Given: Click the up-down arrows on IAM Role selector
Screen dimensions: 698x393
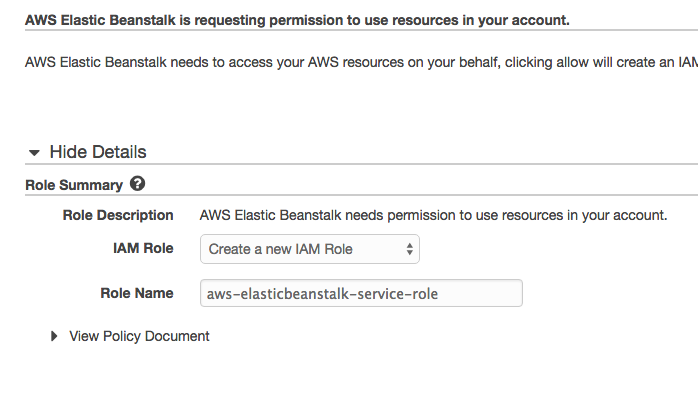Looking at the screenshot, I should tap(410, 249).
